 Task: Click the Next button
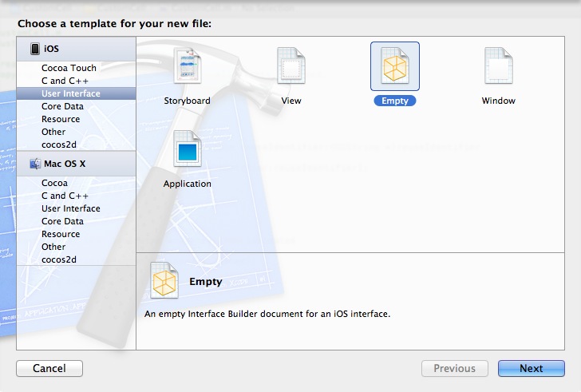[531, 368]
